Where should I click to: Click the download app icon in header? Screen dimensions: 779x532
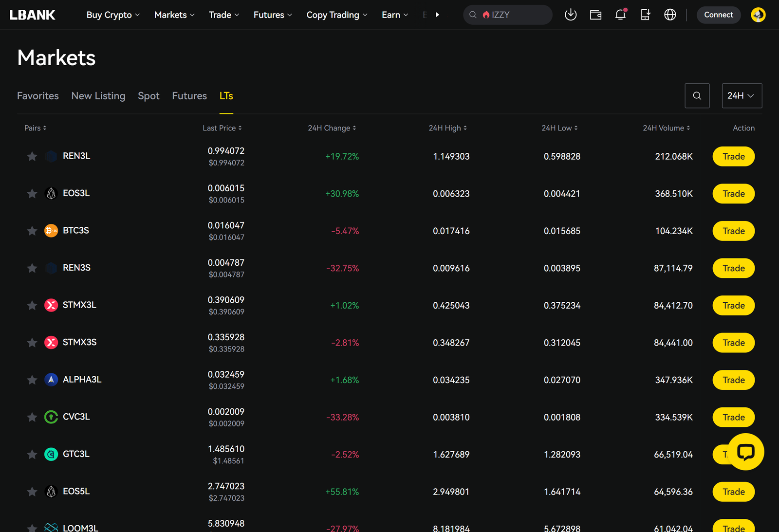[x=571, y=15]
